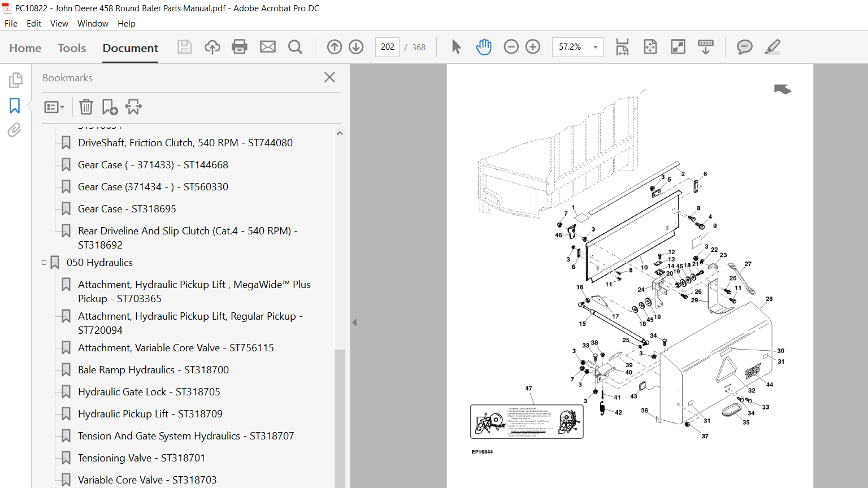
Task: Open the Window menu
Action: (93, 24)
